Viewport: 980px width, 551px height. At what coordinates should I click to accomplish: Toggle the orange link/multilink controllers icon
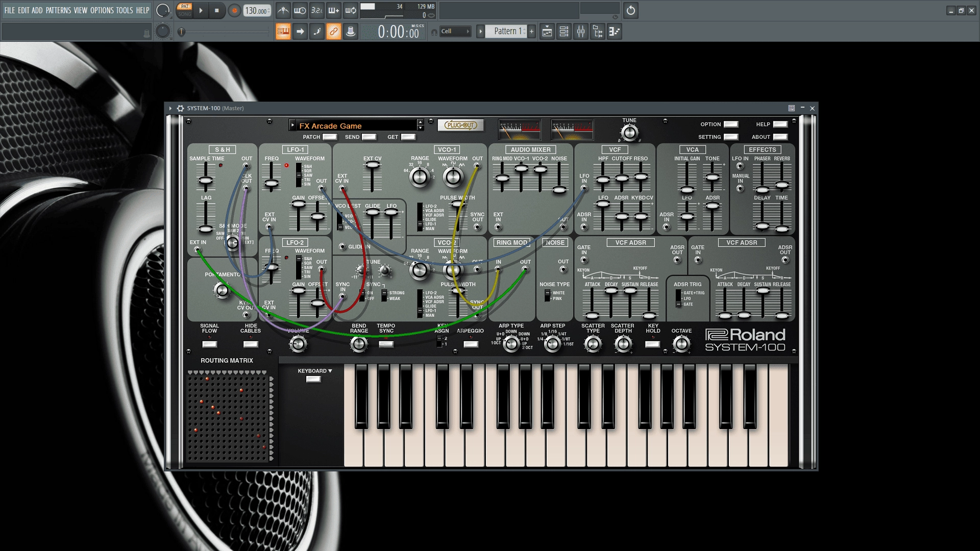tap(334, 32)
